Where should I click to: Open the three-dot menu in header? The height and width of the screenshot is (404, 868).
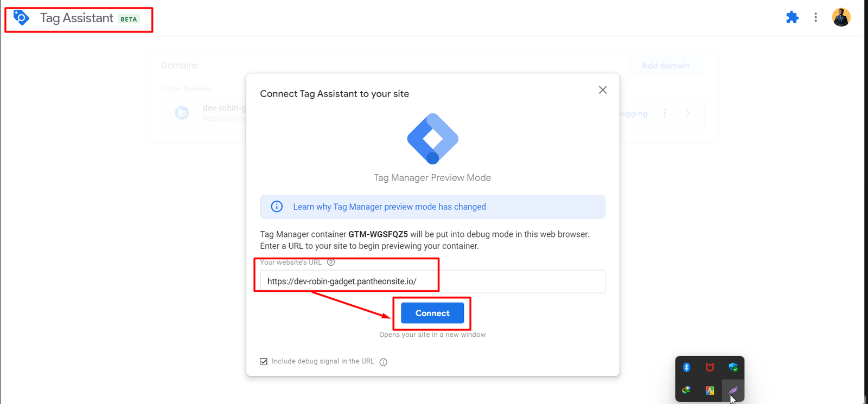[815, 17]
